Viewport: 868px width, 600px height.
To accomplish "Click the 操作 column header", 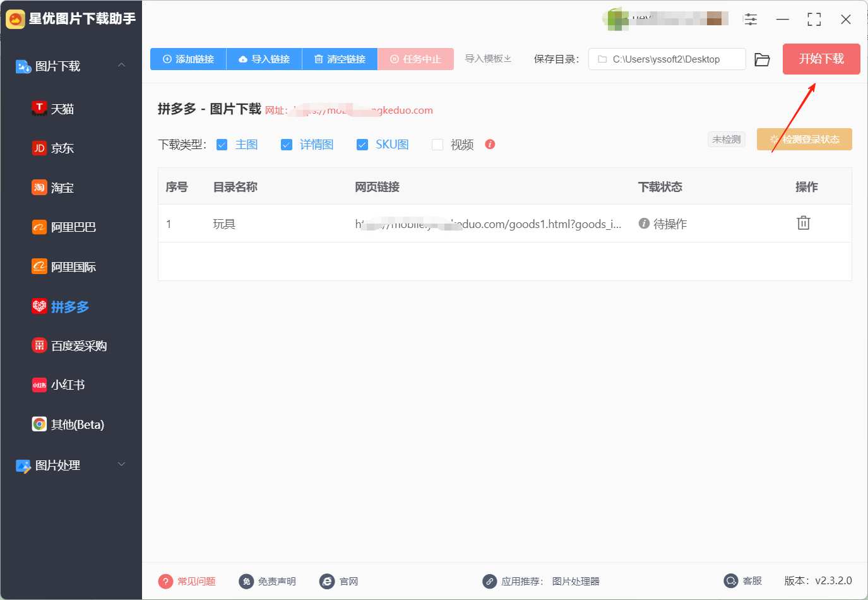I will tap(807, 187).
